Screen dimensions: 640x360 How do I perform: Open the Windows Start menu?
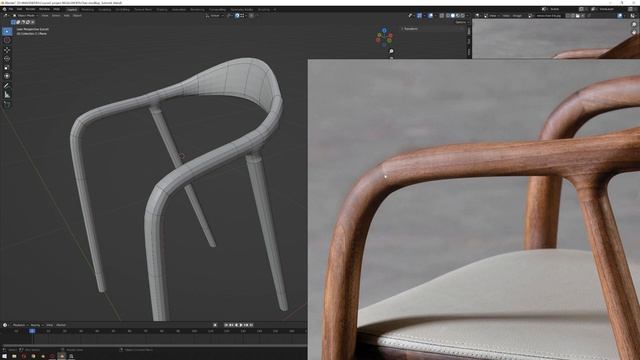(4, 356)
